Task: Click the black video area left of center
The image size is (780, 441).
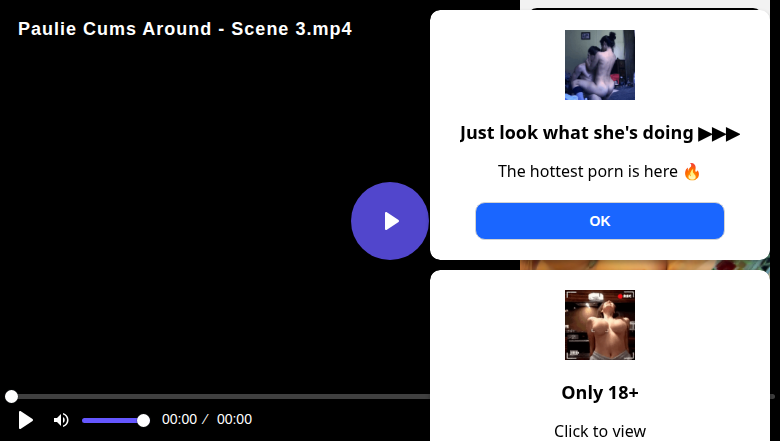Action: (x=180, y=220)
